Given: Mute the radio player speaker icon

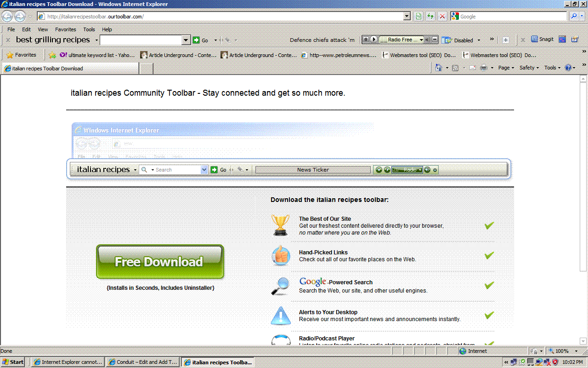Looking at the screenshot, I should 428,40.
